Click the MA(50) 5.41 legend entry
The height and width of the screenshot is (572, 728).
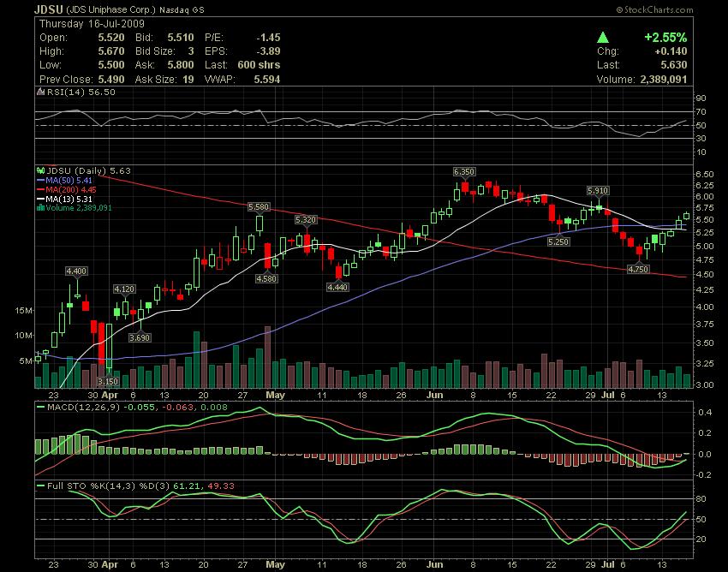[69, 181]
